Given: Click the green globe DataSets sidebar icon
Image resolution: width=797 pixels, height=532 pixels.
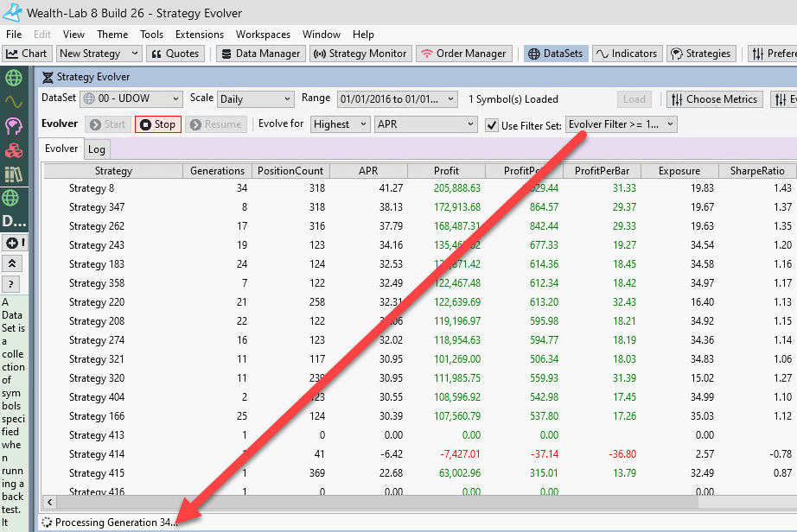Looking at the screenshot, I should coord(13,78).
